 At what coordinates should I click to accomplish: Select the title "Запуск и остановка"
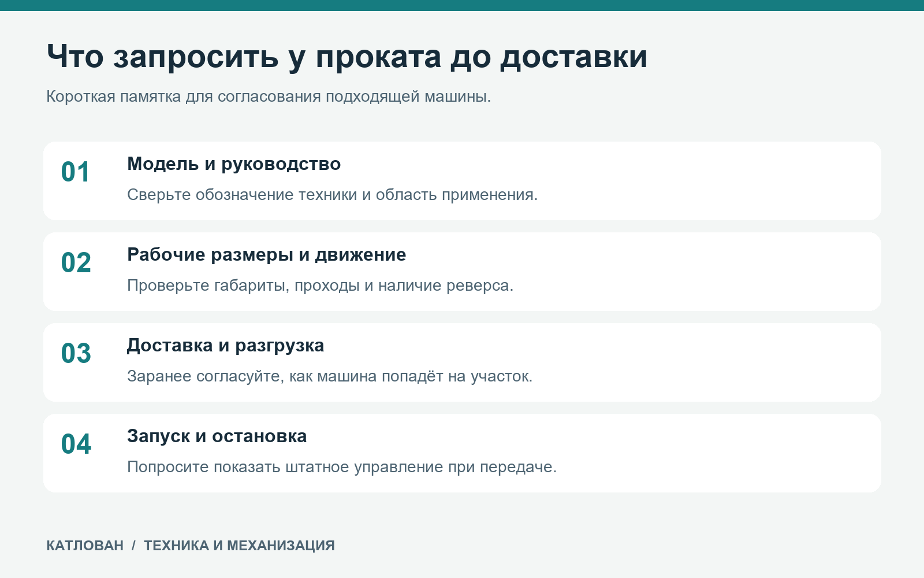click(217, 436)
